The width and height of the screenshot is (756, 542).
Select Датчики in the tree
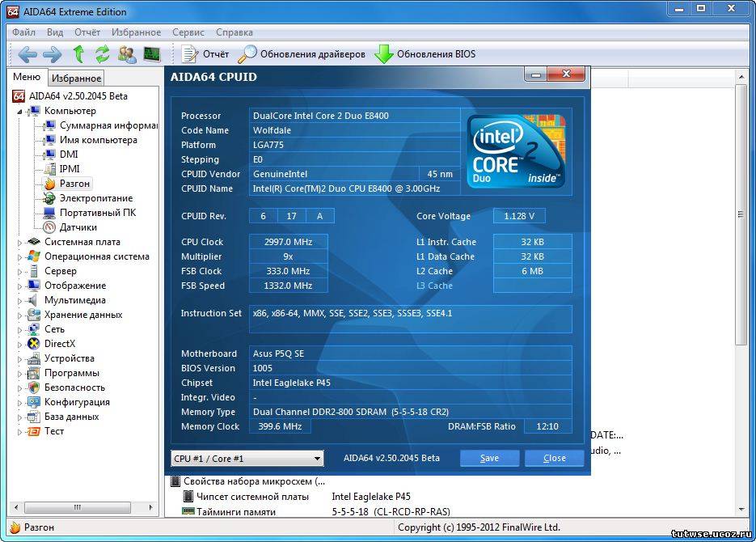[78, 227]
